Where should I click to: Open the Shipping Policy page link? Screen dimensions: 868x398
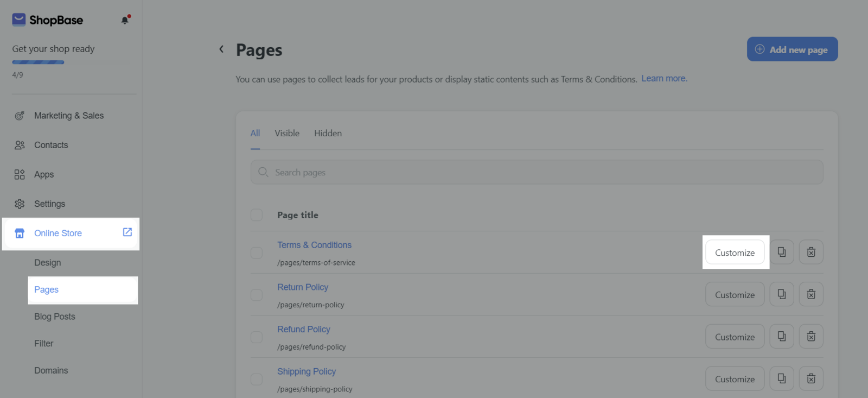(x=307, y=371)
